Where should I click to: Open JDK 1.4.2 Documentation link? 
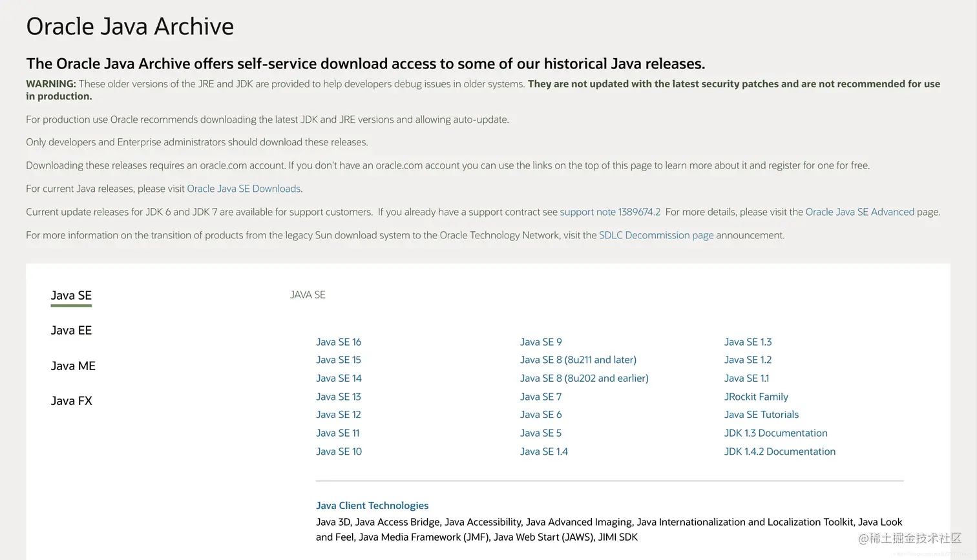(x=780, y=451)
